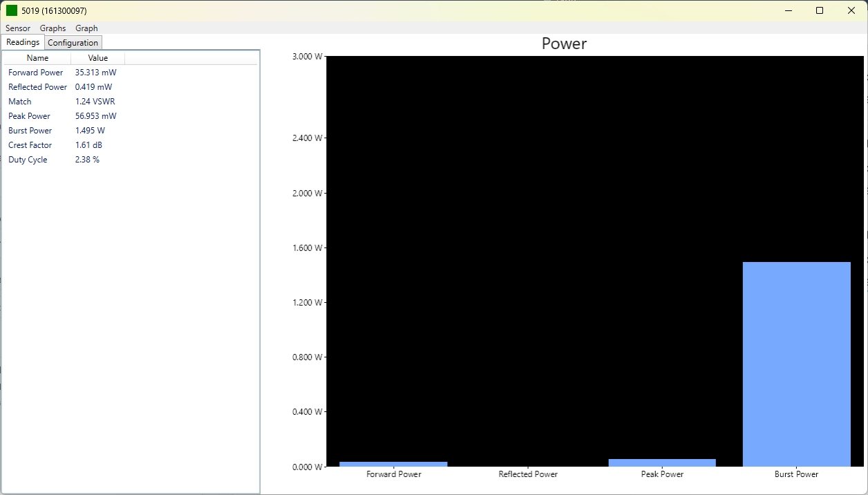This screenshot has height=495, width=868.
Task: Open the Sensor menu
Action: (x=18, y=28)
